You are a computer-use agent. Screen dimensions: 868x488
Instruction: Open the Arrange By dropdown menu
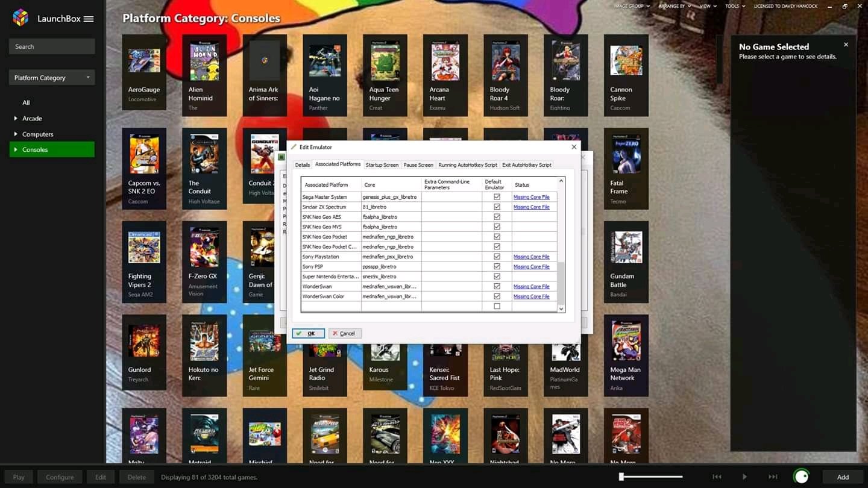coord(675,6)
